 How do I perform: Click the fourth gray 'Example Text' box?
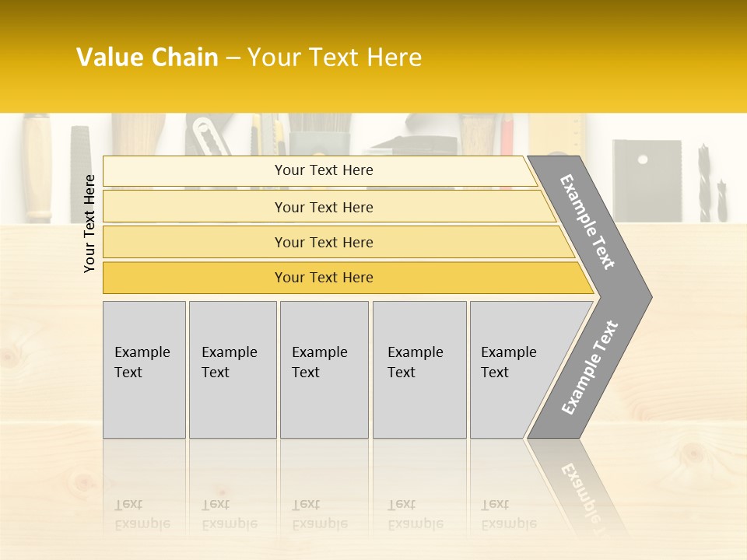point(419,369)
